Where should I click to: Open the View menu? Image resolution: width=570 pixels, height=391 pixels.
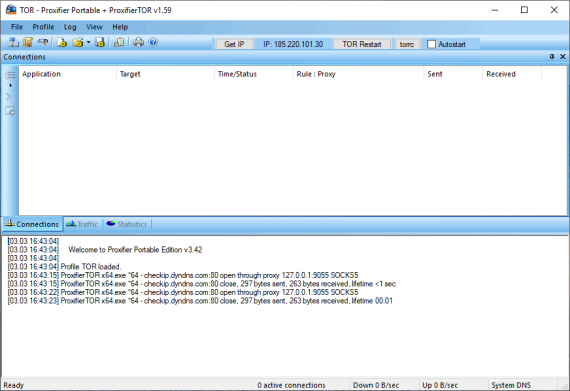(94, 27)
